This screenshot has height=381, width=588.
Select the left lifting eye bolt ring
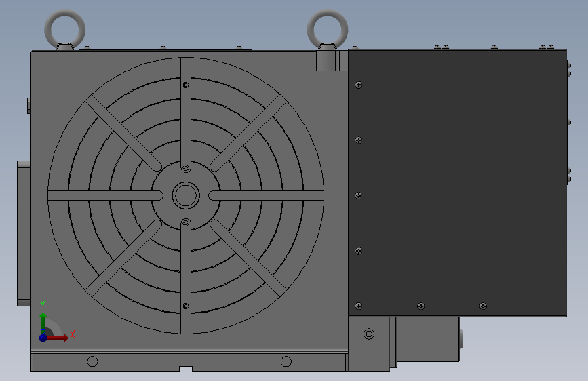click(x=65, y=30)
